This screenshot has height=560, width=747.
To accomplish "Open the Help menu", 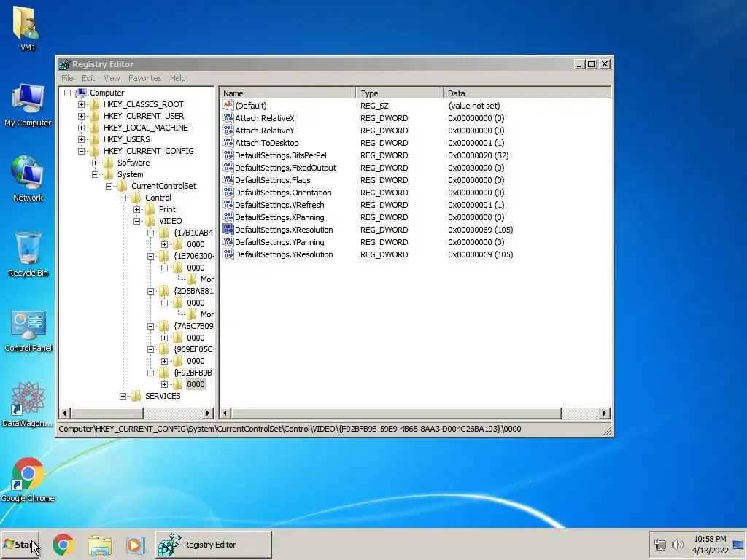I will coord(178,78).
